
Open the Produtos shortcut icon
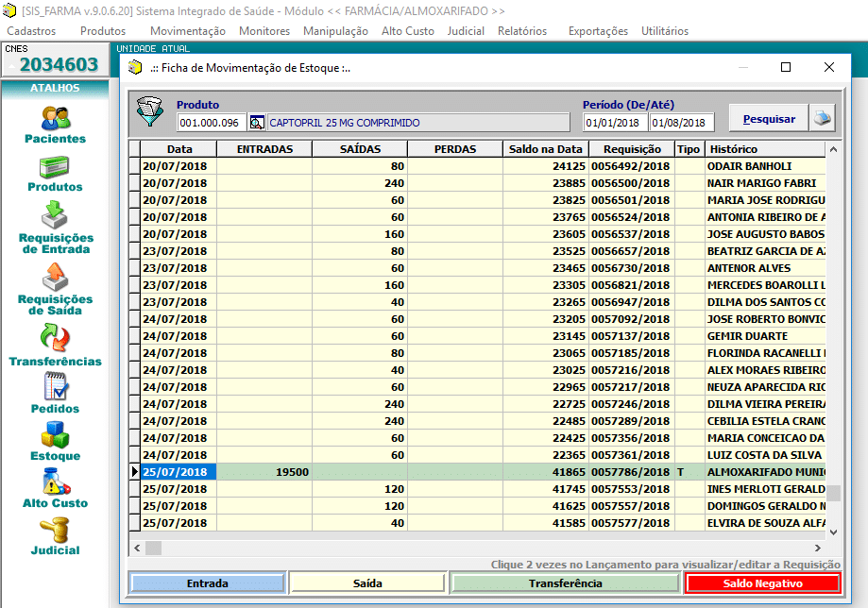[55, 169]
